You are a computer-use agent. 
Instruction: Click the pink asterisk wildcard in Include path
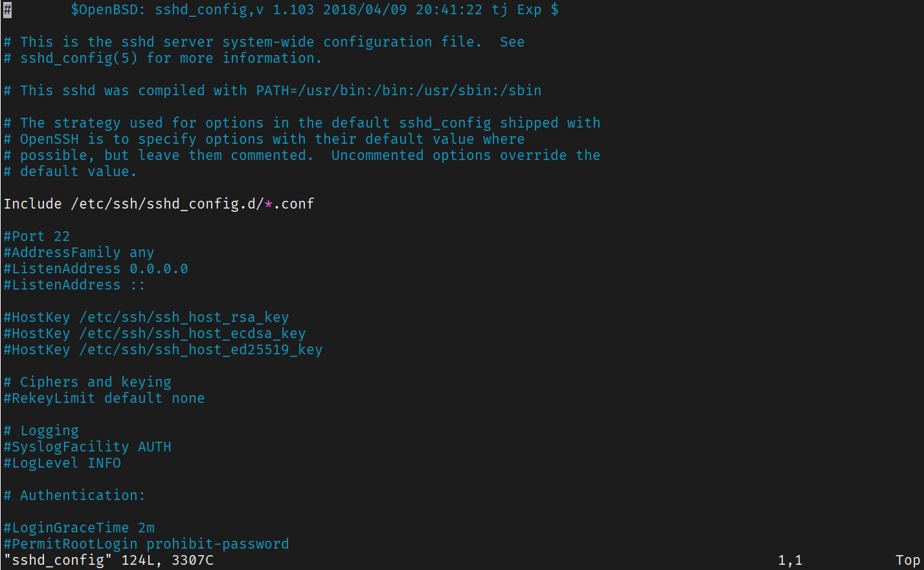(268, 204)
